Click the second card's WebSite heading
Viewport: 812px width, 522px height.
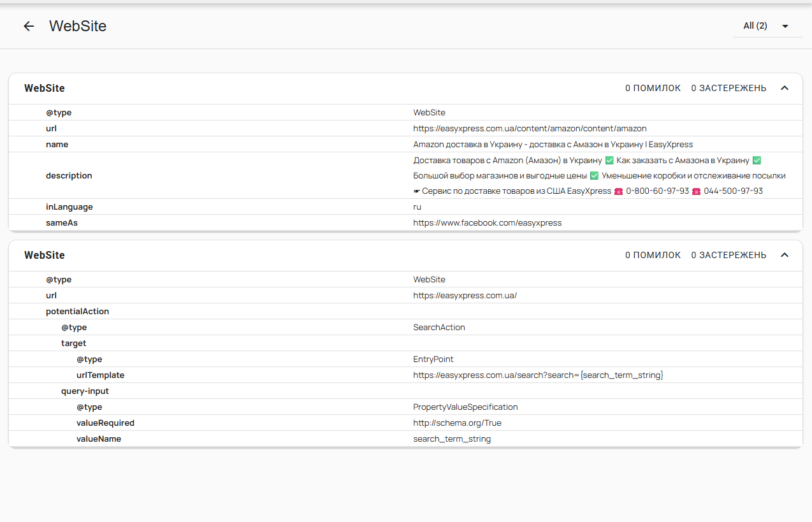[45, 256]
